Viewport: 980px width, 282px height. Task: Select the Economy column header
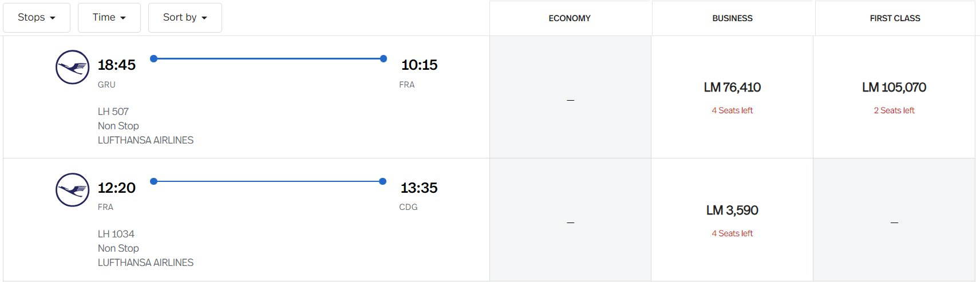click(x=570, y=18)
